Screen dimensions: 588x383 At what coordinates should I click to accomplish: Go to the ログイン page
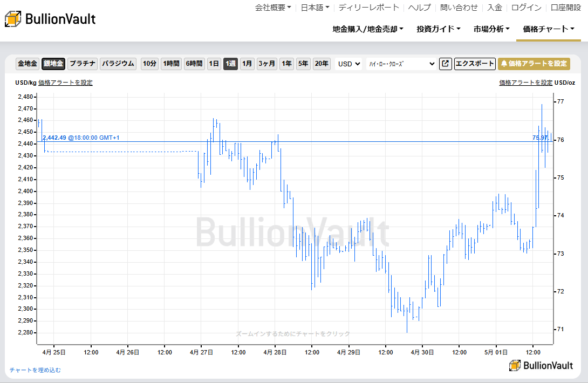point(527,8)
